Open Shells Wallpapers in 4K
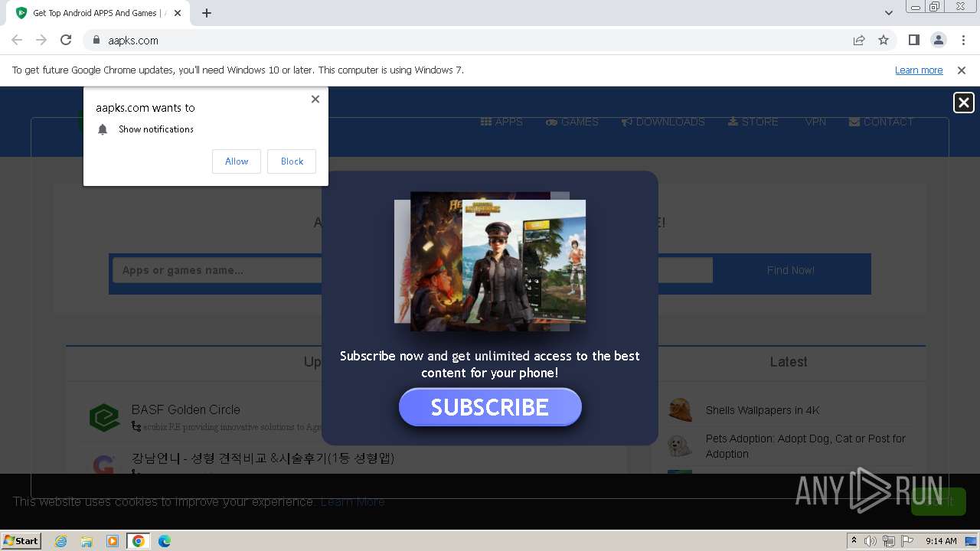 point(763,410)
